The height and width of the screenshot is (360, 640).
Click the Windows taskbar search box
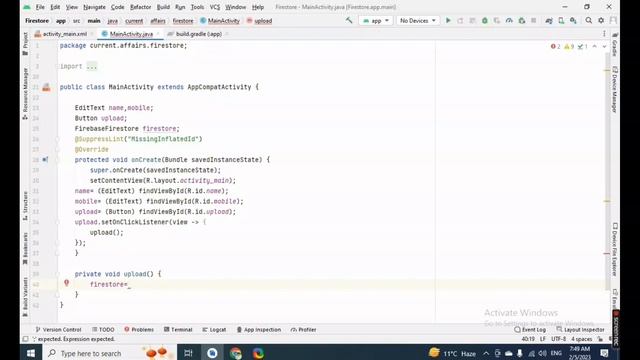pyautogui.click(x=109, y=353)
